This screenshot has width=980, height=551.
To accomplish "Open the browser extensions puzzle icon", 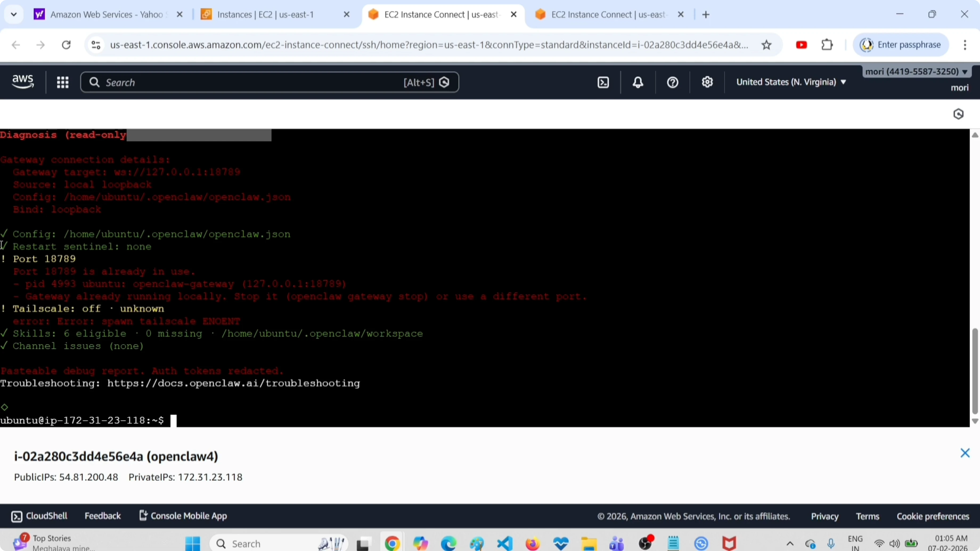I will 827,44.
